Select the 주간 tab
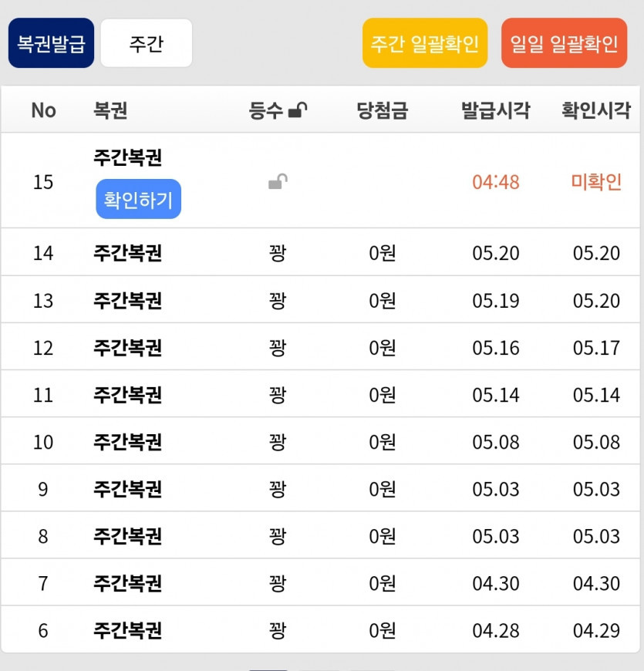Screen dimensions: 644x671 pos(146,43)
